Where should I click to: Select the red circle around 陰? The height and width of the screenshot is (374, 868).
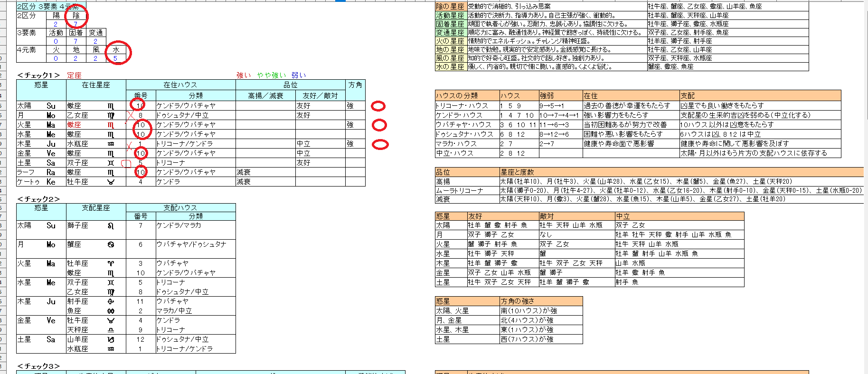point(76,17)
